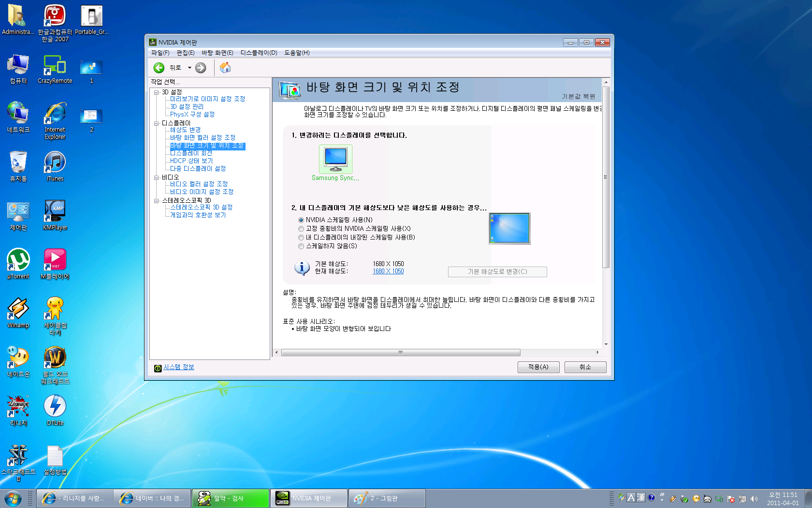Viewport: 812px width, 508px height.
Task: Select 스테레오스코픽 3D 설정 tree item
Action: (x=201, y=208)
